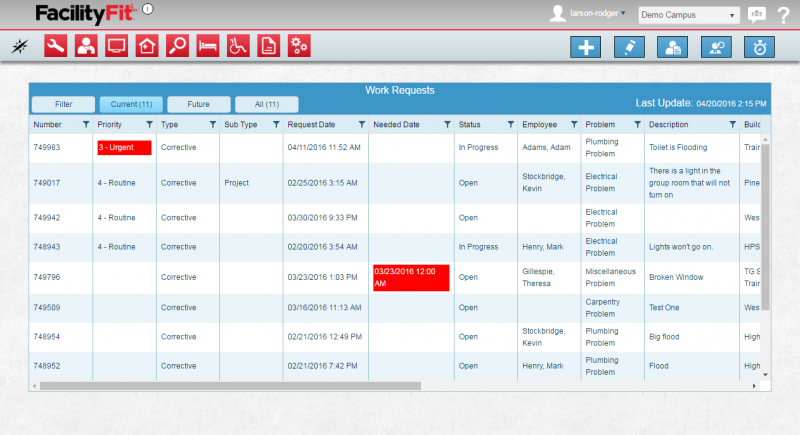The height and width of the screenshot is (435, 800).
Task: Select work request number 749983
Action: 47,147
